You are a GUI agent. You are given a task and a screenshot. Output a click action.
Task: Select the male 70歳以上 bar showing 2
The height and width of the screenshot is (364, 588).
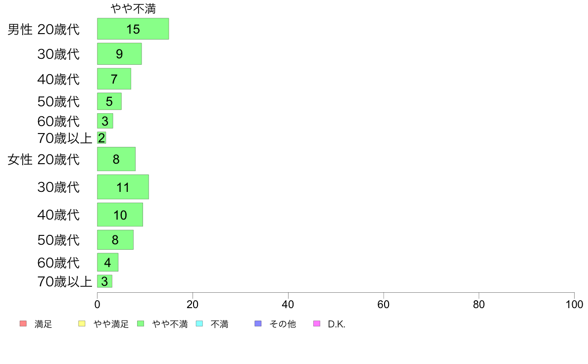pos(101,138)
